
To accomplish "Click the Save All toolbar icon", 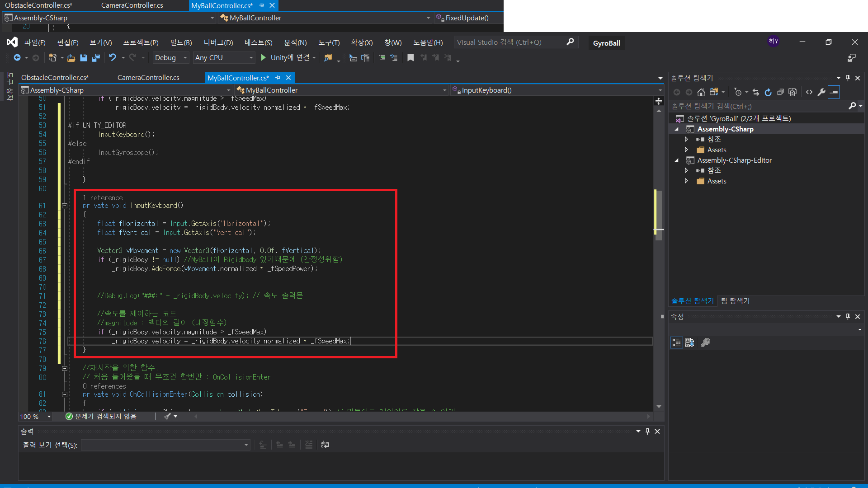I will tap(95, 58).
